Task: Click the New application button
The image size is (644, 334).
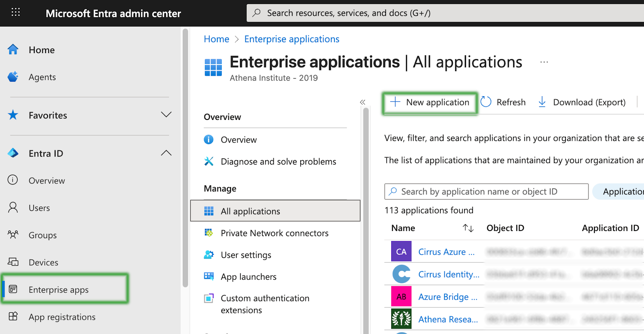Action: click(x=430, y=102)
